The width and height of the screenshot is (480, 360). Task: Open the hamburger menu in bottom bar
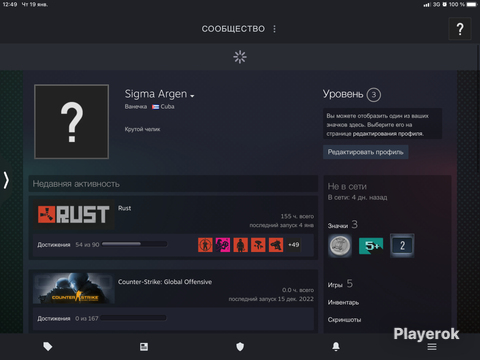(x=432, y=347)
